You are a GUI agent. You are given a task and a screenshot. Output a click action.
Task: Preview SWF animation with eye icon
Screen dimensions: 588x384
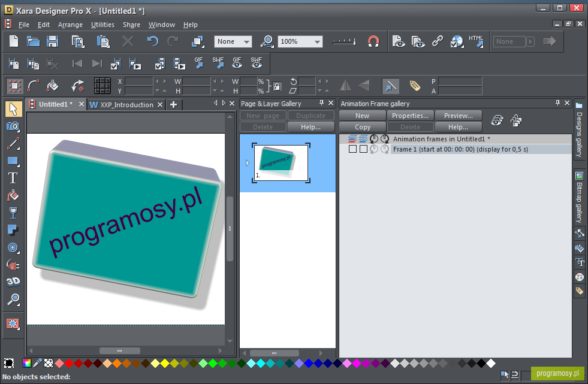click(x=257, y=64)
